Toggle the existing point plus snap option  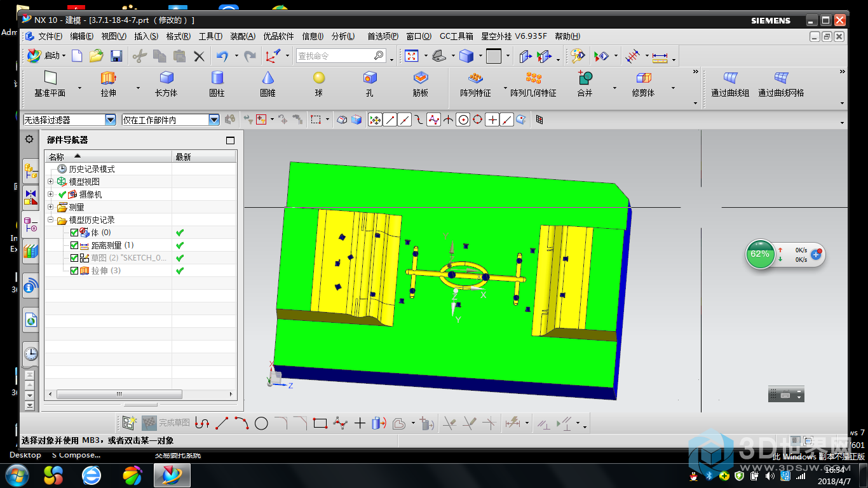click(492, 119)
